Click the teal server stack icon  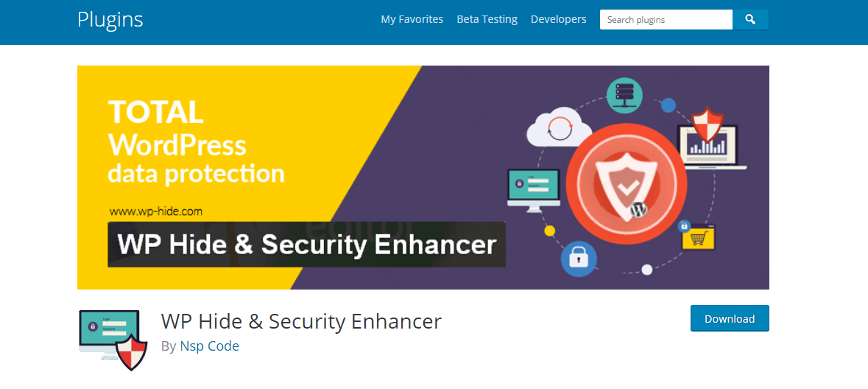click(624, 96)
